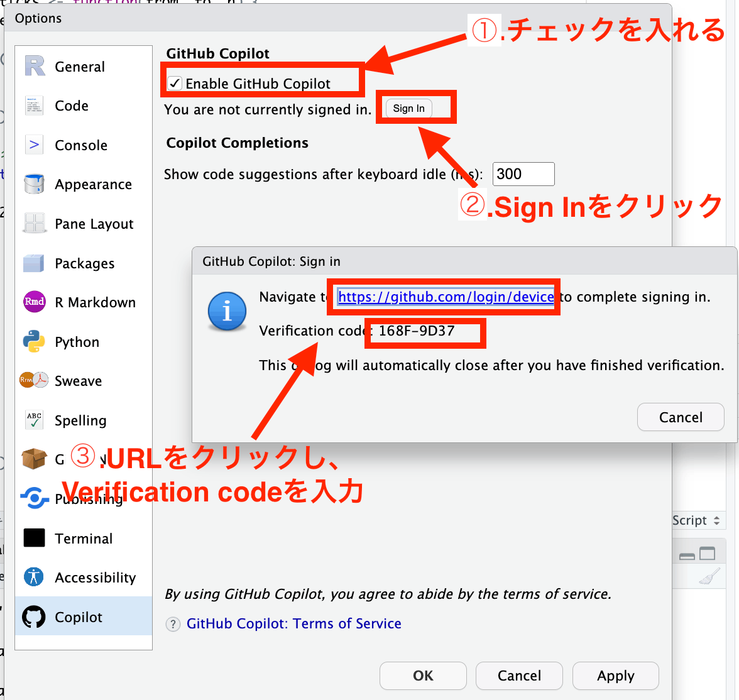Switch to the Copilot section label
The image size is (739, 700).
(x=78, y=617)
